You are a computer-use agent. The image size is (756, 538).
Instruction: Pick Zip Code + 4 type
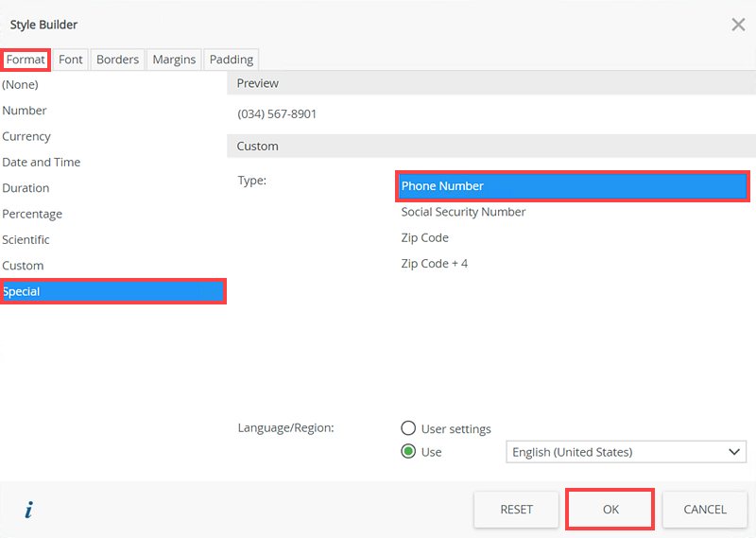pyautogui.click(x=435, y=263)
